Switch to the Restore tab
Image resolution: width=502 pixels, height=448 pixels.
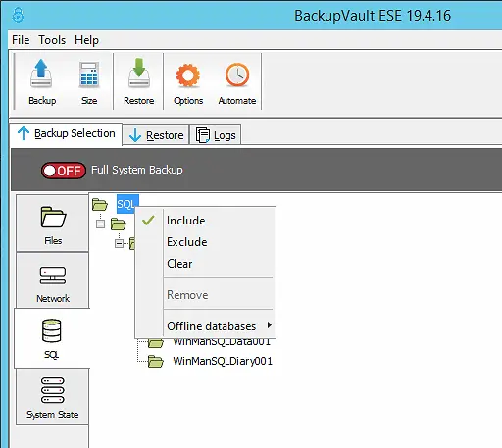[156, 135]
